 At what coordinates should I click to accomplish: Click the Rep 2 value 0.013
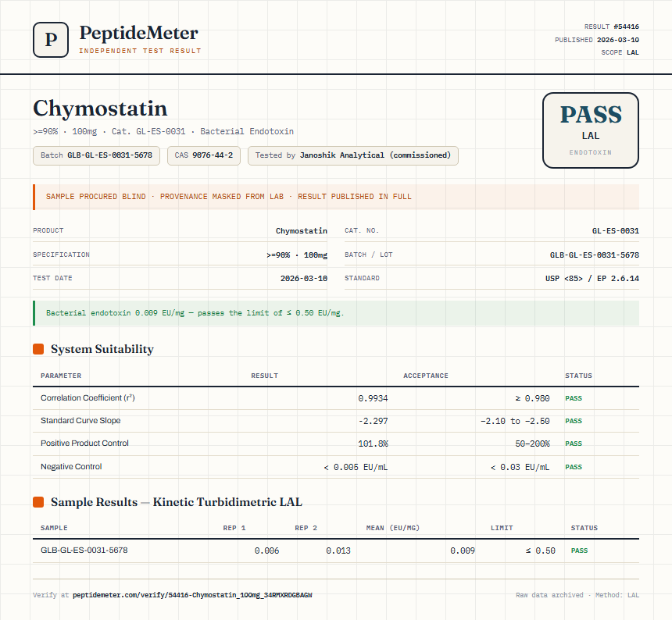(x=338, y=551)
